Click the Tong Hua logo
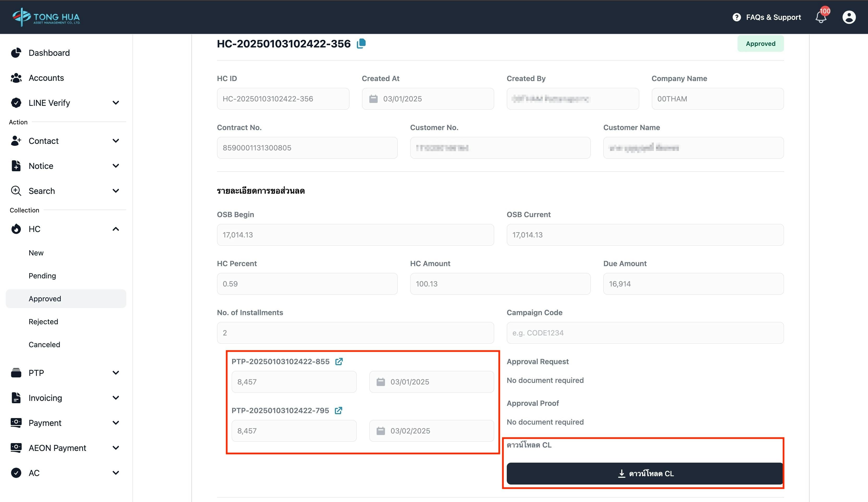Viewport: 868px width, 502px height. coord(46,17)
